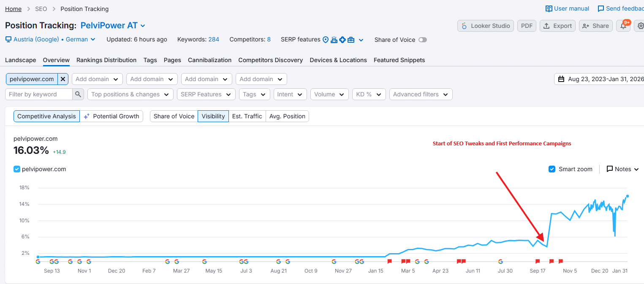Click the Google update marker near May 15
This screenshot has height=284, width=644.
coord(204,262)
